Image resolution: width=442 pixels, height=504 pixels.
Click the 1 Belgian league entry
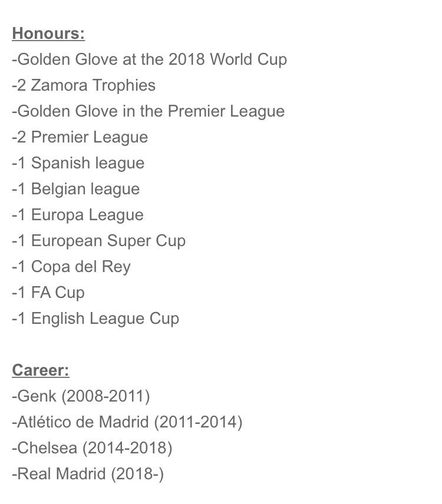tap(76, 189)
